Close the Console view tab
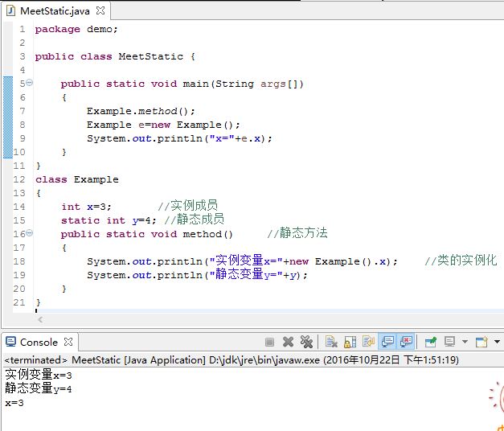 (x=68, y=342)
